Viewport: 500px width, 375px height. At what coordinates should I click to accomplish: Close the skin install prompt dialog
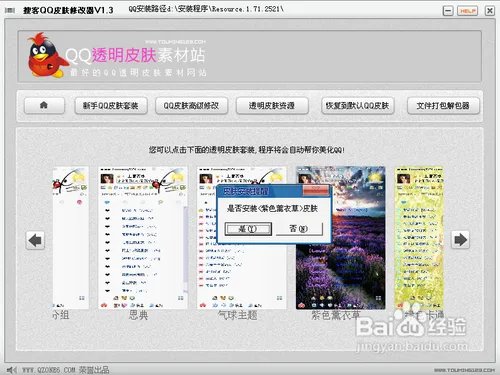coord(315,191)
